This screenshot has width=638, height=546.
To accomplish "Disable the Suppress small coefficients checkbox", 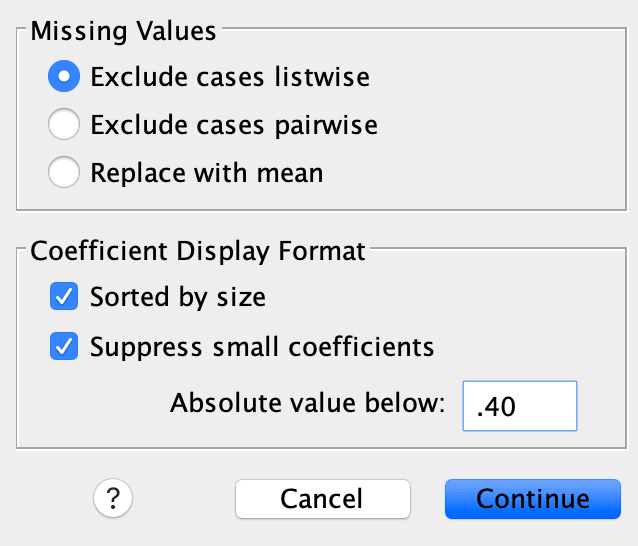I will 64,346.
